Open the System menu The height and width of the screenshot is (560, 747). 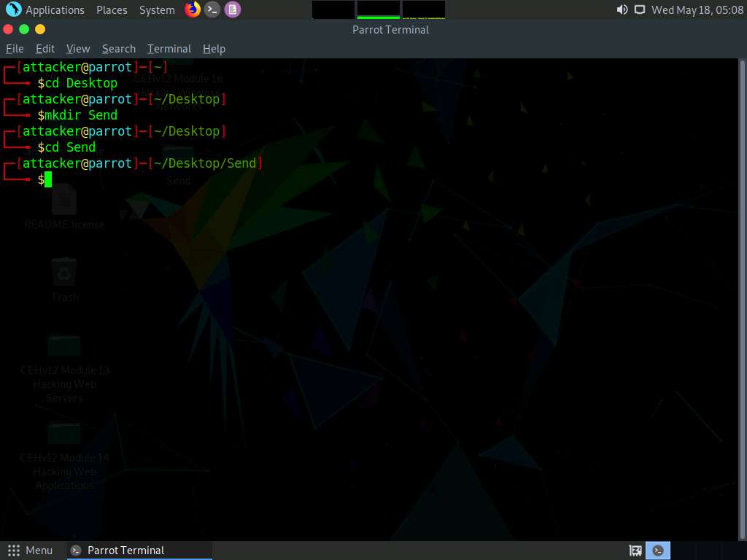[157, 10]
